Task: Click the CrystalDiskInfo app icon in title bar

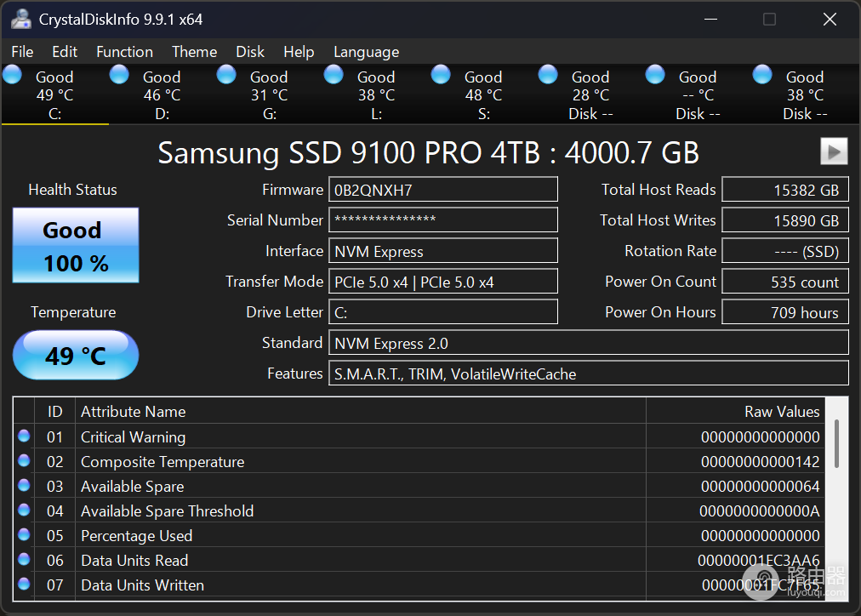Action: [21, 20]
